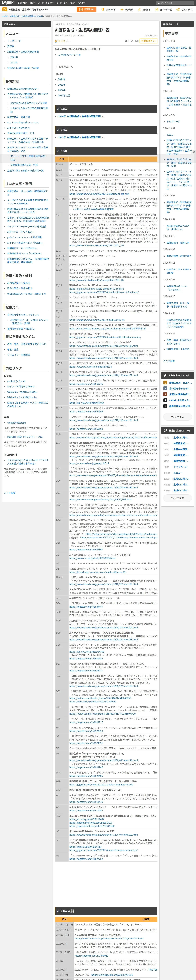
Task: Open 全ページ一覧 toolbar item
Action: tap(164, 9)
